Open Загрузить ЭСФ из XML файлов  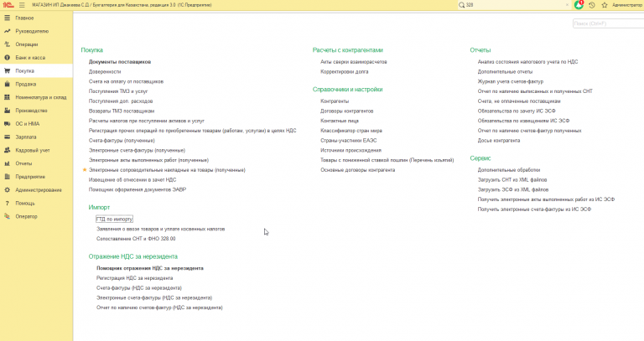click(513, 189)
